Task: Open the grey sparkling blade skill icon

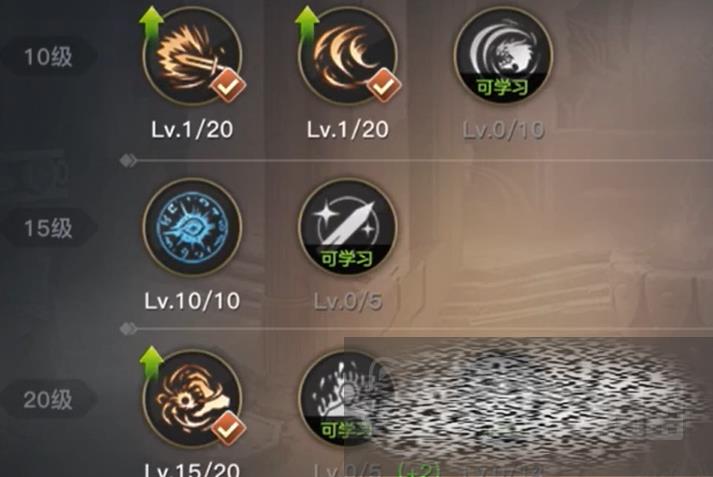Action: tap(348, 227)
